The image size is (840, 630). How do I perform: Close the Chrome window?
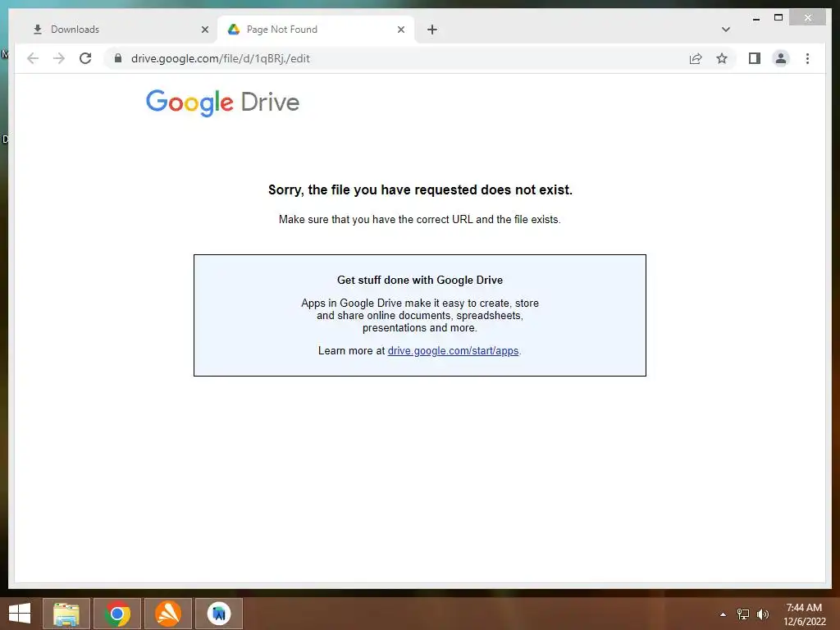808,18
